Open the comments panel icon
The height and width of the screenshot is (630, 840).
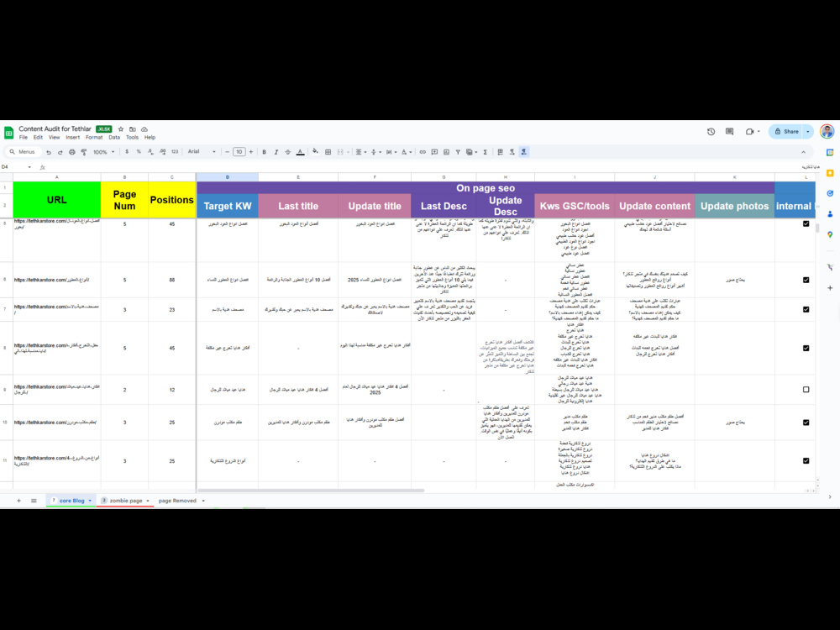pos(730,131)
